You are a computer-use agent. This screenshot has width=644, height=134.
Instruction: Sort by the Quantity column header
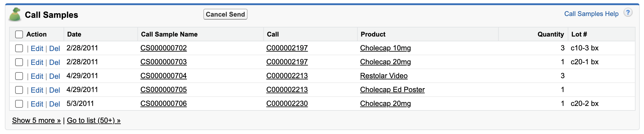tap(550, 34)
